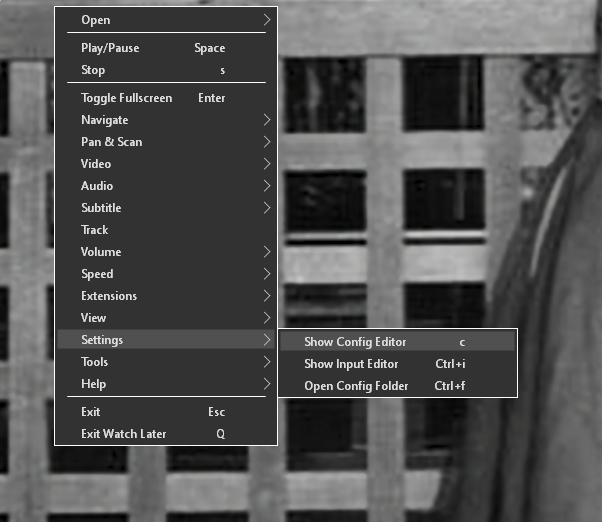Click the Ctrl+i shortcut label

450,363
